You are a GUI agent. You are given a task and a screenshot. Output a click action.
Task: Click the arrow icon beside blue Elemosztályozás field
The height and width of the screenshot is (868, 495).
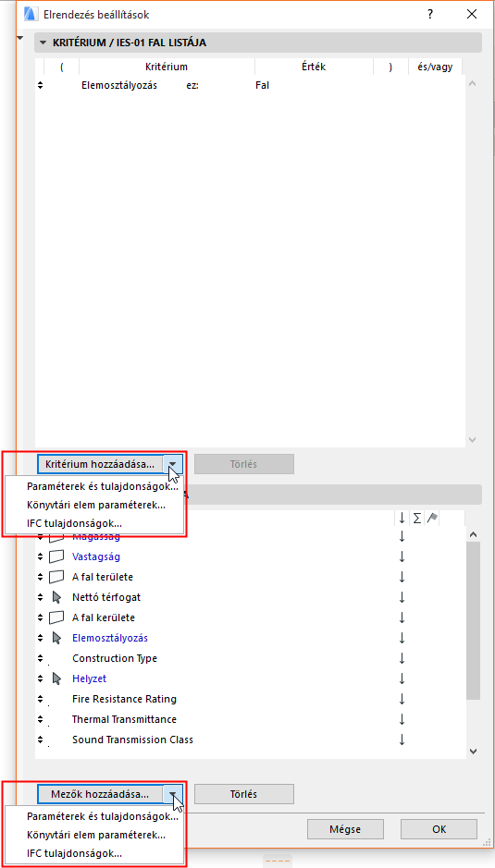(x=56, y=638)
